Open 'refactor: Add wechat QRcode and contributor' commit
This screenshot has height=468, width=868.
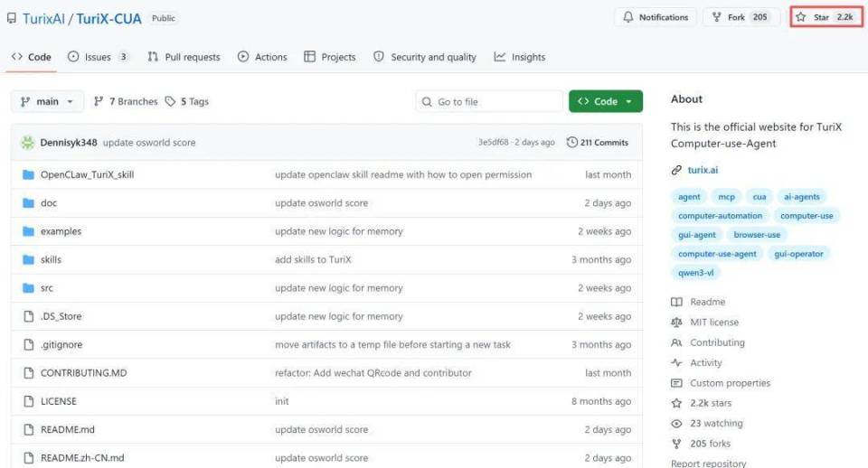(x=373, y=373)
